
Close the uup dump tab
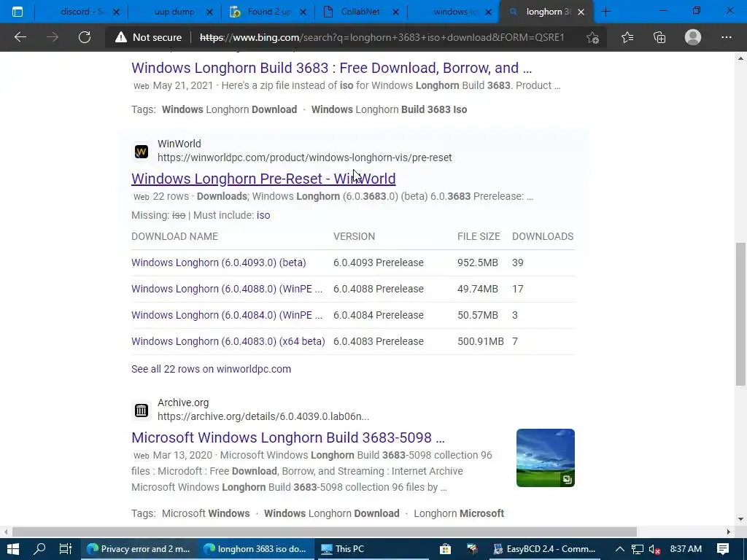click(x=209, y=12)
